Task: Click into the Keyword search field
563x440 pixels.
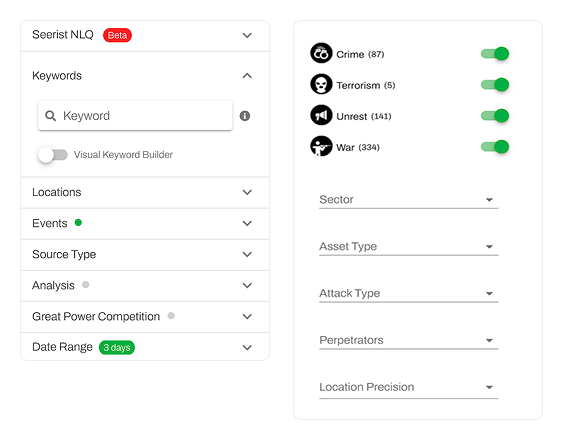Action: (135, 116)
